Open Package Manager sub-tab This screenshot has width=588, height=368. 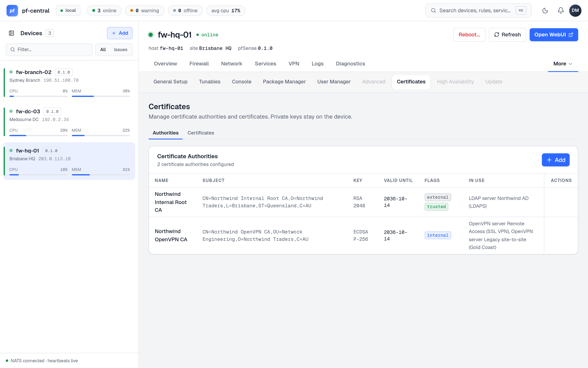284,82
